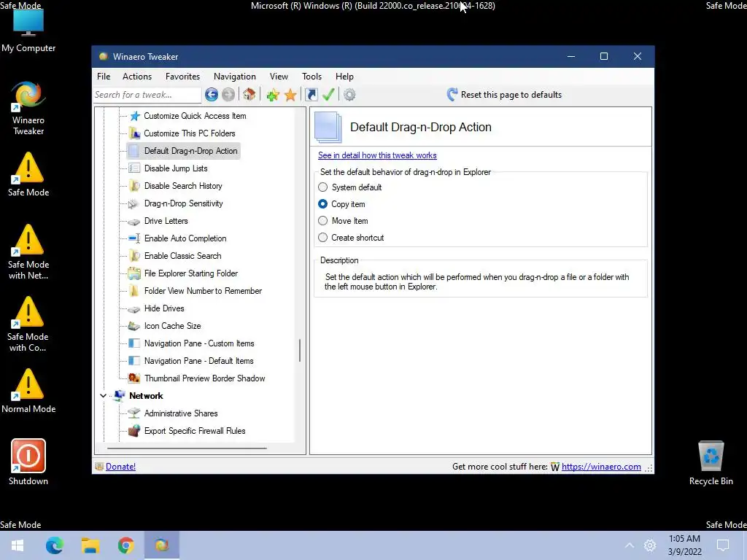Select the Normal Mode desktop shortcut
The height and width of the screenshot is (560, 747).
28,391
